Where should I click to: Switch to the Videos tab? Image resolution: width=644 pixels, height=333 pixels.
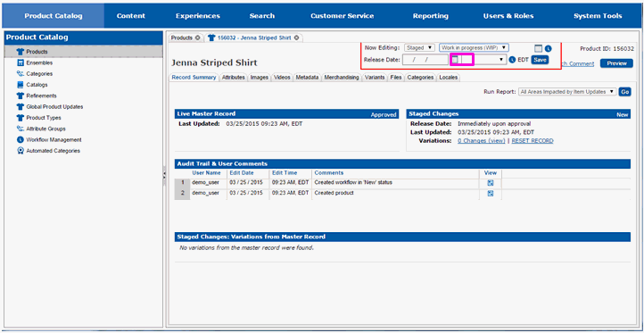tap(282, 78)
